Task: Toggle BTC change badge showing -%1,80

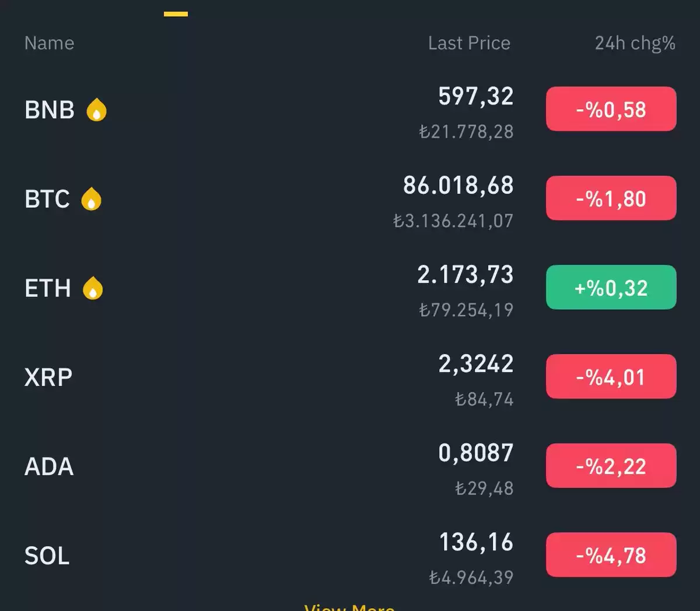Action: tap(611, 198)
